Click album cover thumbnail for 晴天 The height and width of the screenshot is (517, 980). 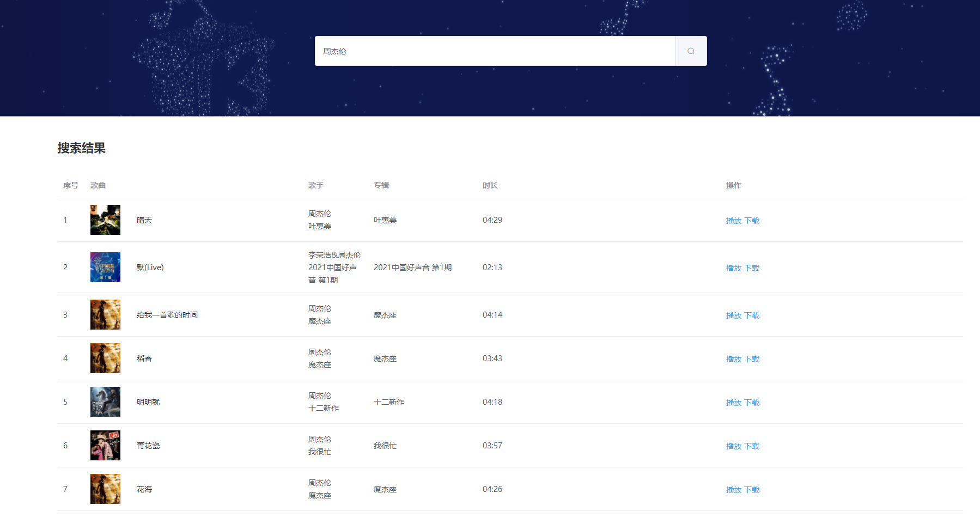105,220
